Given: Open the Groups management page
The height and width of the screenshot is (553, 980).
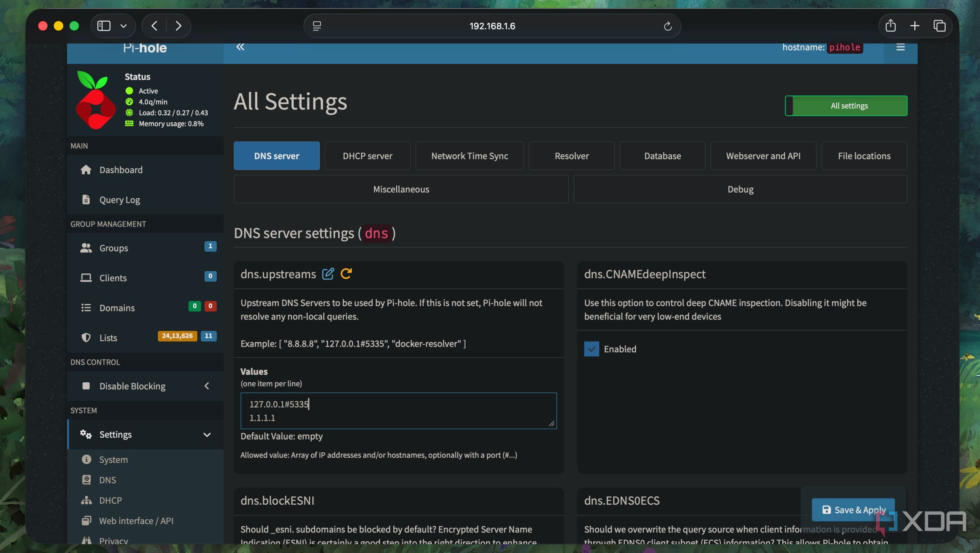Looking at the screenshot, I should click(145, 248).
